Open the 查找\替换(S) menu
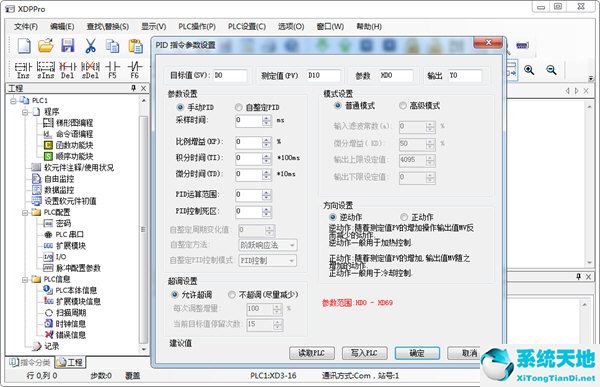The width and height of the screenshot is (600, 387). (108, 26)
